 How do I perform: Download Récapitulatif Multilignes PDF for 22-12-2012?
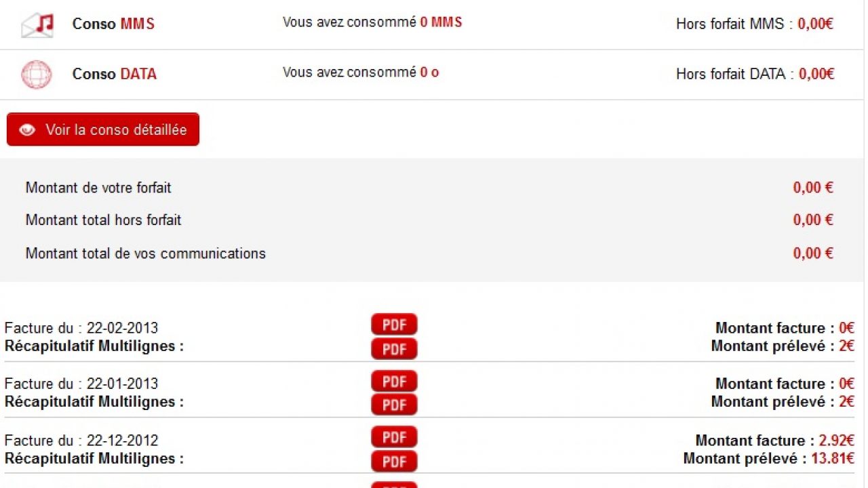click(x=394, y=462)
